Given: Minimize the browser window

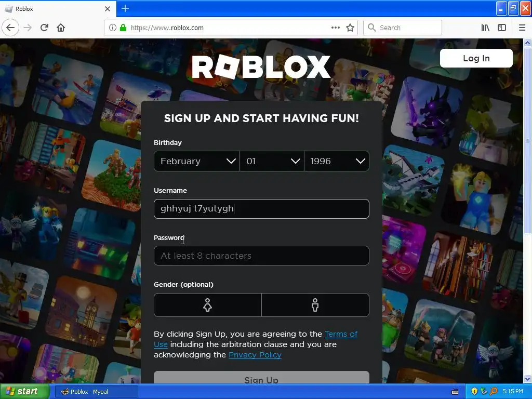Looking at the screenshot, I should pyautogui.click(x=501, y=8).
